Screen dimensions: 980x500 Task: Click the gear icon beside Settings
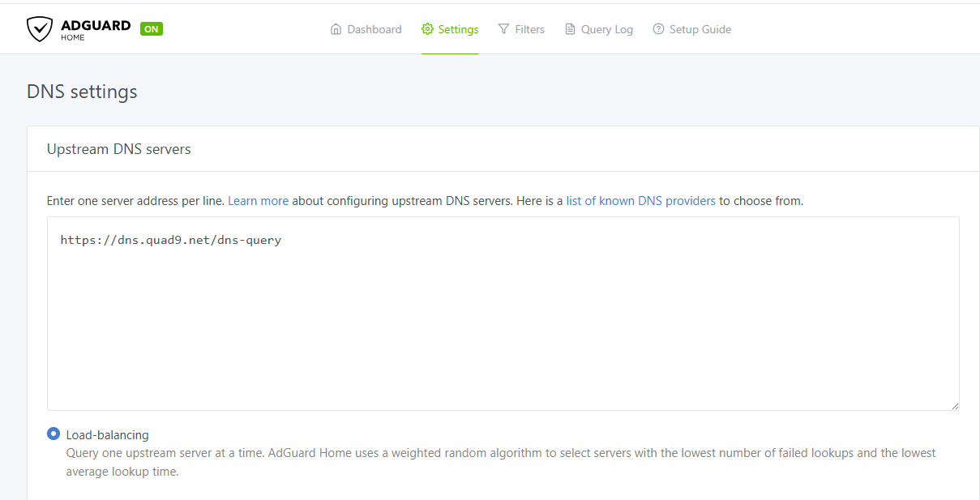tap(427, 29)
